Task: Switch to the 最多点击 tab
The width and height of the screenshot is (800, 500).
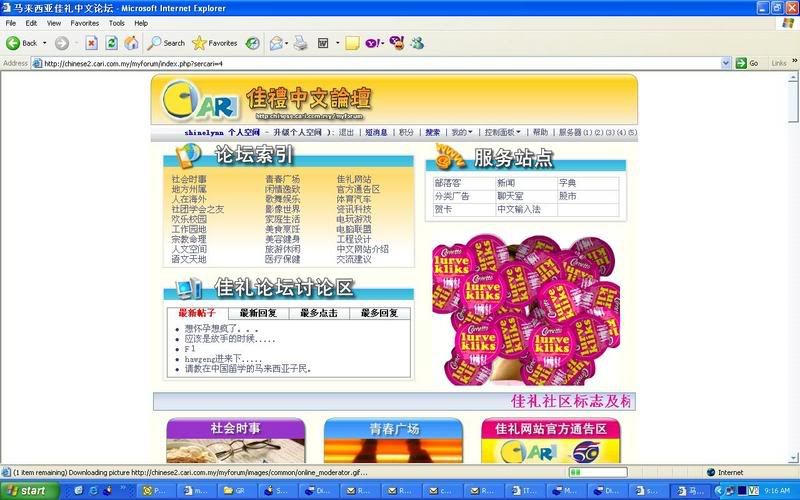Action: [x=319, y=313]
